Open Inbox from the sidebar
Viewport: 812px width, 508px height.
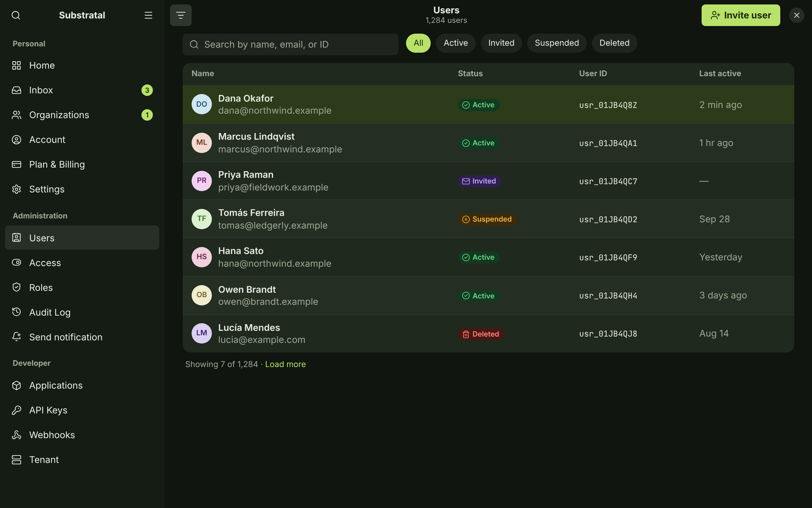click(82, 90)
